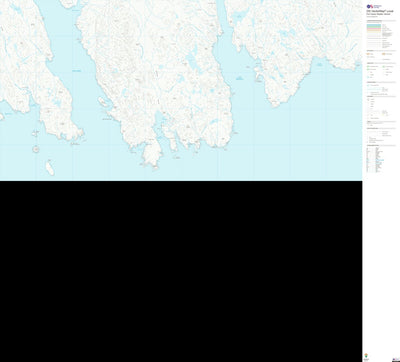The image size is (400, 362).
Task: Click the coloured crest logo at the bottom right
Action: click(x=366, y=355)
